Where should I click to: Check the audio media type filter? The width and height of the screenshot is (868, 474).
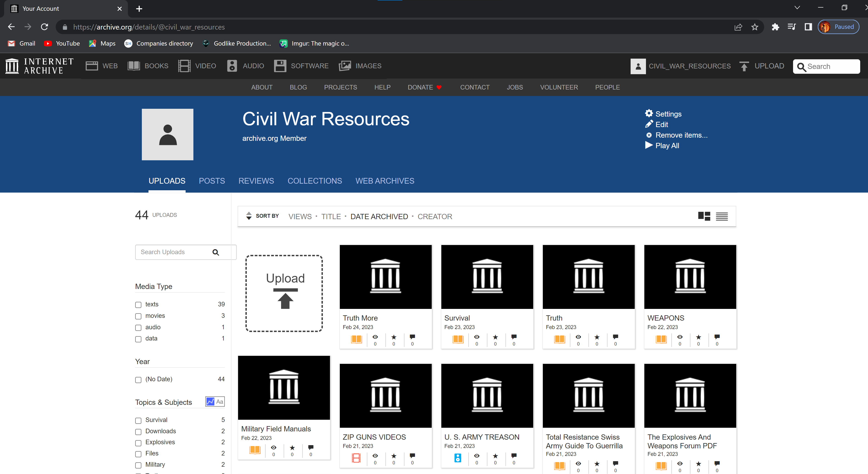(138, 327)
